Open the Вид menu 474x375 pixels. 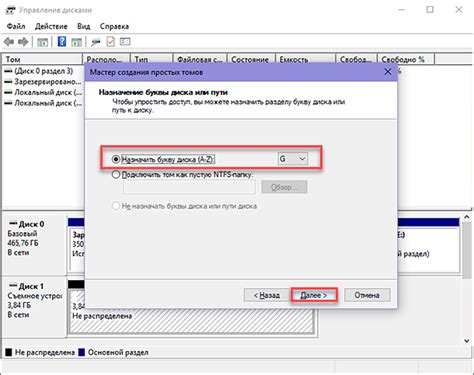point(84,26)
